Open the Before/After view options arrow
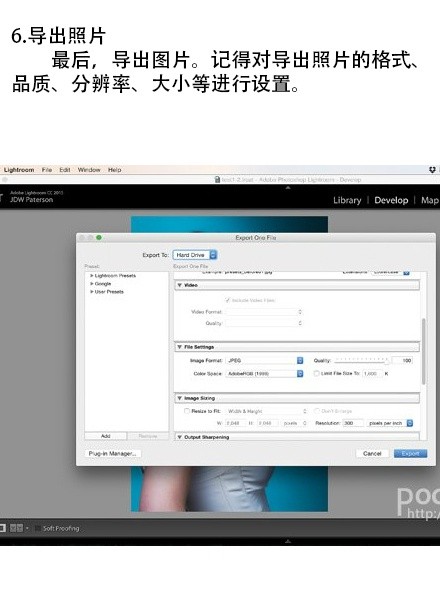The image size is (440, 611). 27,528
